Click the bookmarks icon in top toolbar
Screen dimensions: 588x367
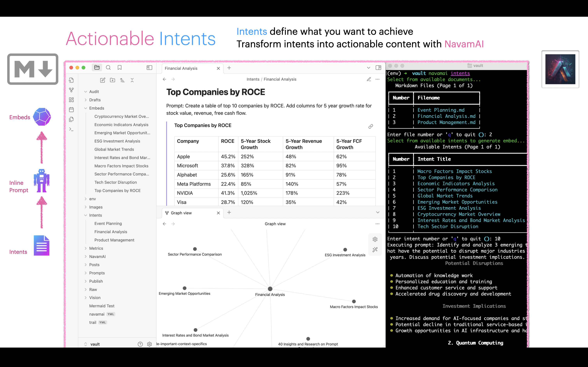[x=119, y=68]
